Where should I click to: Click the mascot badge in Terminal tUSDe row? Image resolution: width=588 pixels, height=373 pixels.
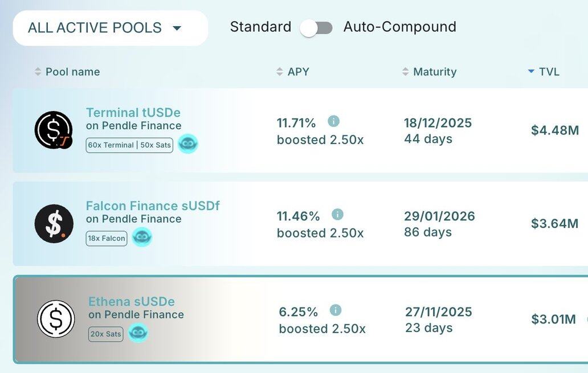(187, 144)
